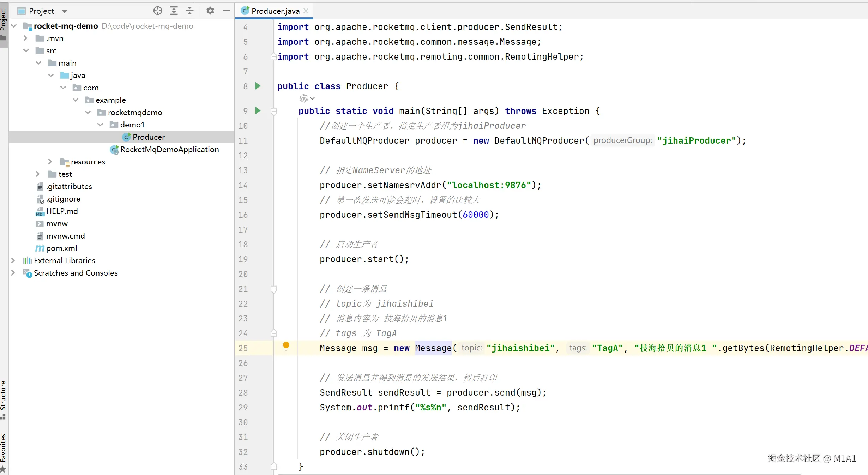
Task: Toggle code folding for the main method
Action: tap(273, 111)
